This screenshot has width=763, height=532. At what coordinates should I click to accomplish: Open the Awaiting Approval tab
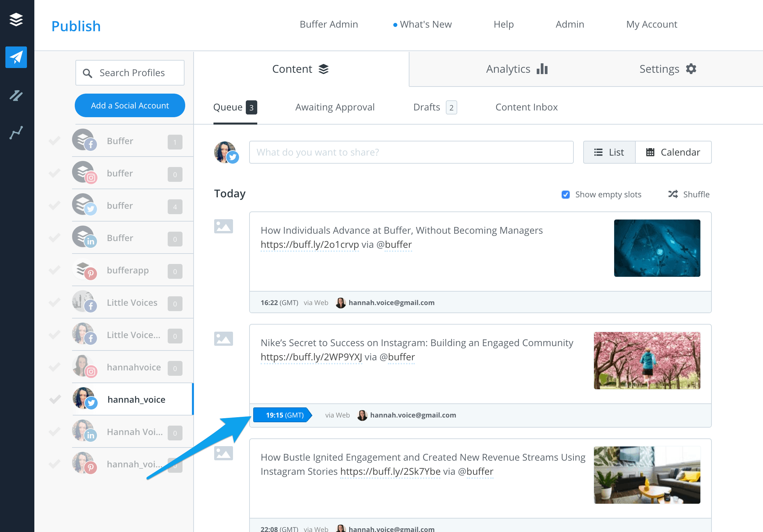(x=335, y=107)
